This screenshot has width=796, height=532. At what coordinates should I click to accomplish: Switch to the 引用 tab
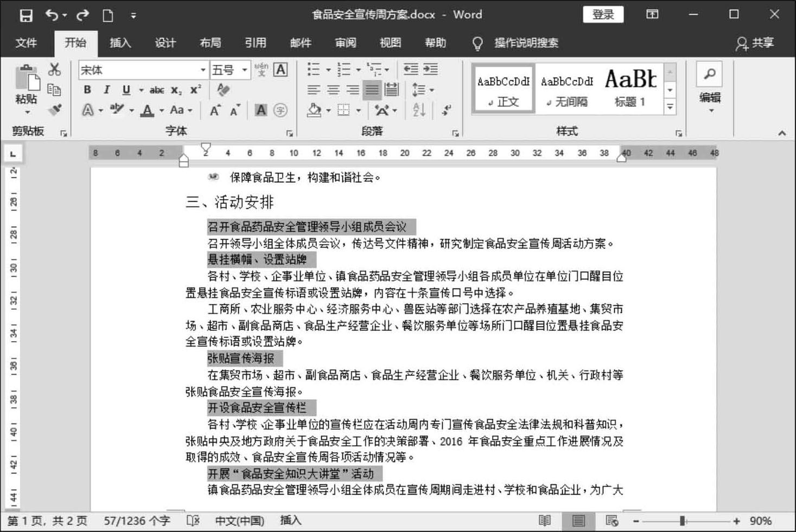coord(255,43)
